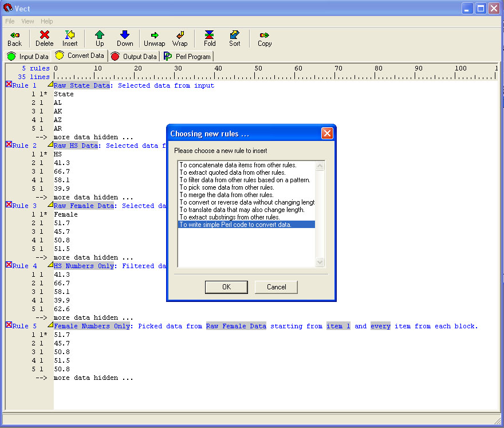Switch to the Input Data tab
The image size is (504, 428).
28,57
